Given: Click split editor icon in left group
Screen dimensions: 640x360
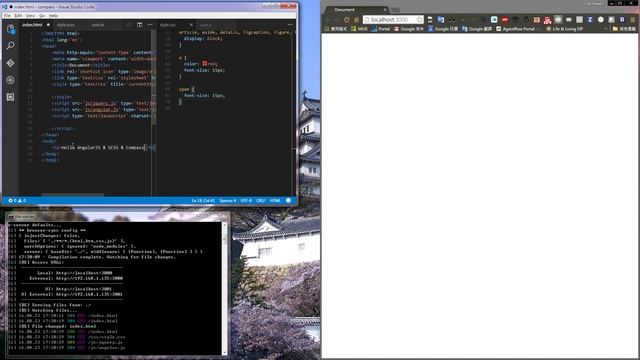Looking at the screenshot, I should (140, 25).
